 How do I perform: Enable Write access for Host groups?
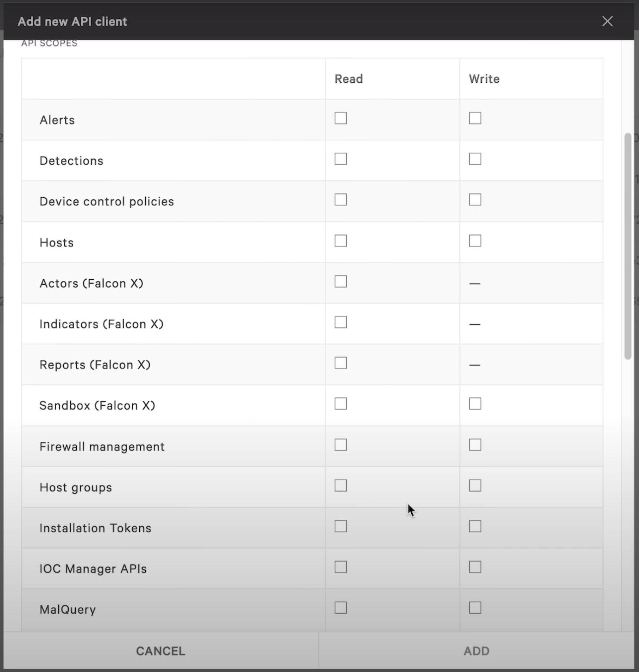click(x=475, y=486)
